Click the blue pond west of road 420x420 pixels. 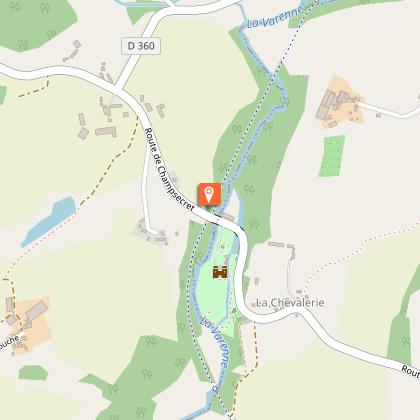point(48,221)
